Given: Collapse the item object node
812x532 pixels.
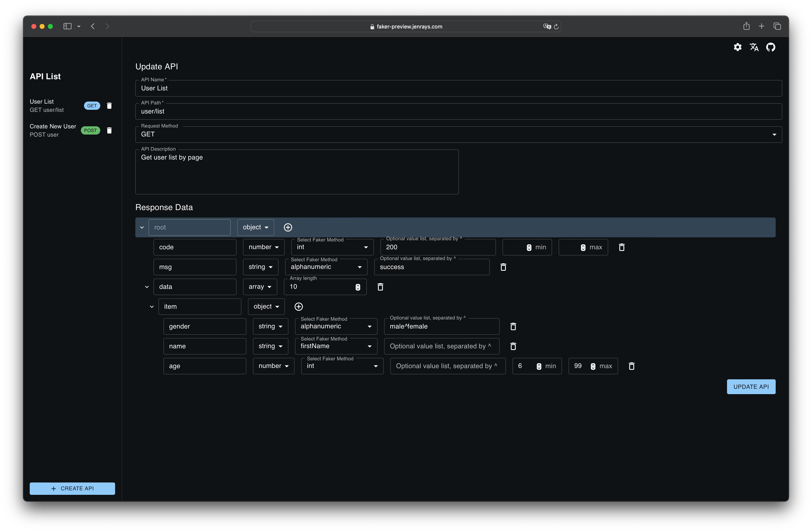Looking at the screenshot, I should [x=152, y=306].
